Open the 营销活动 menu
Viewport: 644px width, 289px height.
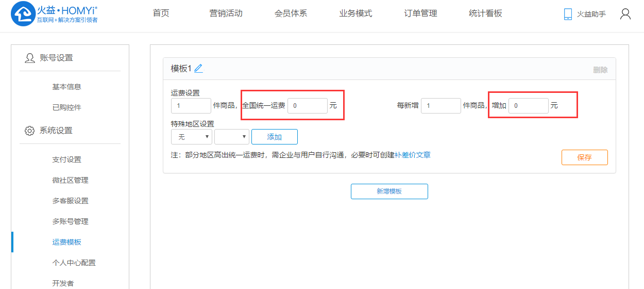[226, 13]
